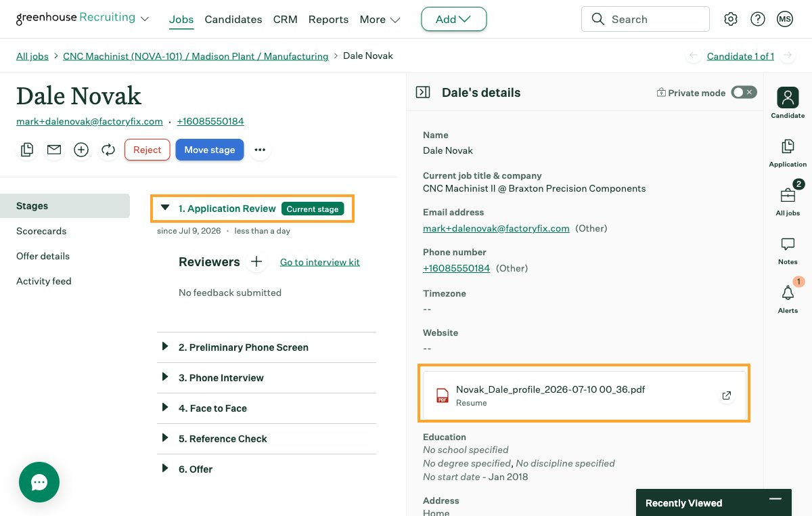Click into the Search field
Viewport: 812px width, 516px height.
pyautogui.click(x=645, y=19)
